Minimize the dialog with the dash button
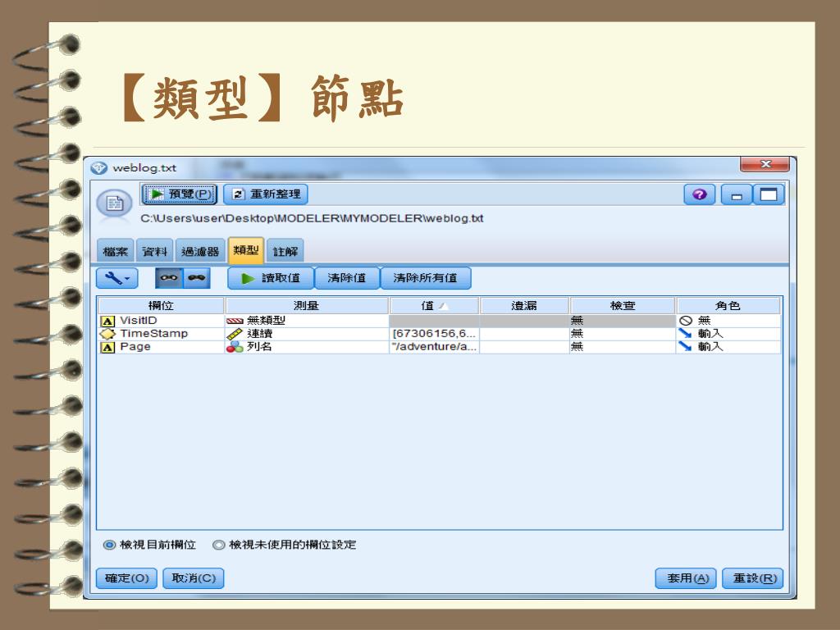The height and width of the screenshot is (630, 840). [737, 194]
